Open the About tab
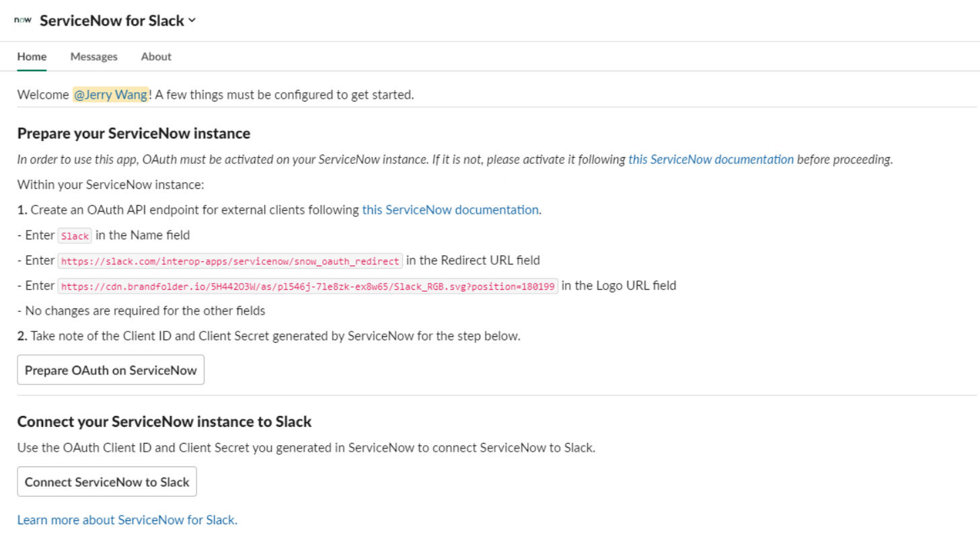 [x=156, y=56]
